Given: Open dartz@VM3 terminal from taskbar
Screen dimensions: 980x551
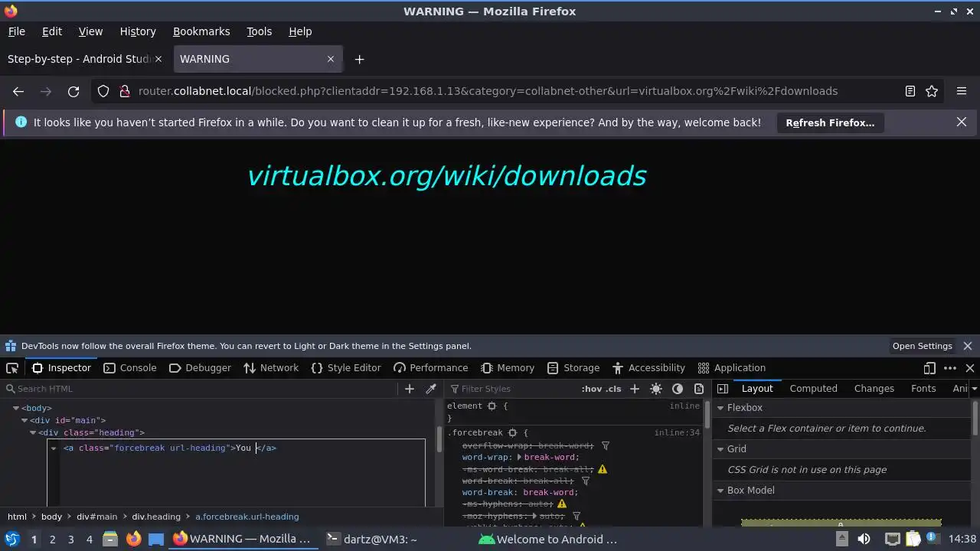Looking at the screenshot, I should click(x=372, y=540).
